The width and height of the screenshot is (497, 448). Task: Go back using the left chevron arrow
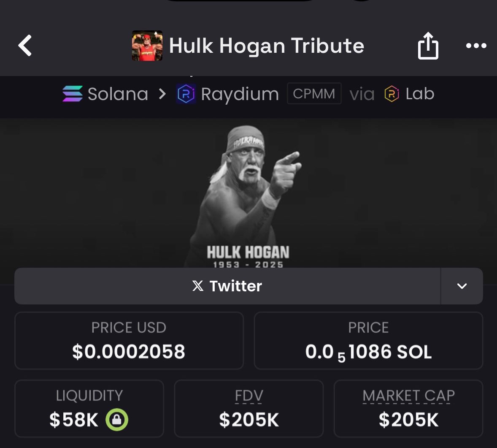coord(25,45)
